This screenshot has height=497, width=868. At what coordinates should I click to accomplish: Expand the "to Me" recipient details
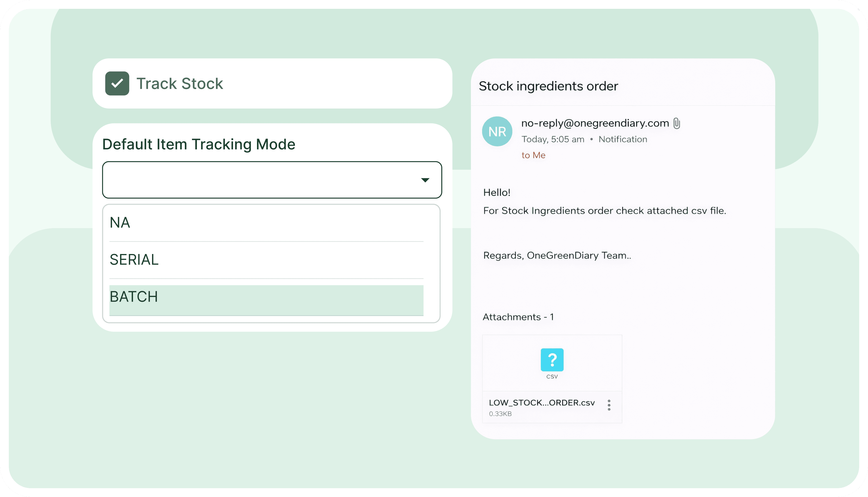[x=533, y=155]
